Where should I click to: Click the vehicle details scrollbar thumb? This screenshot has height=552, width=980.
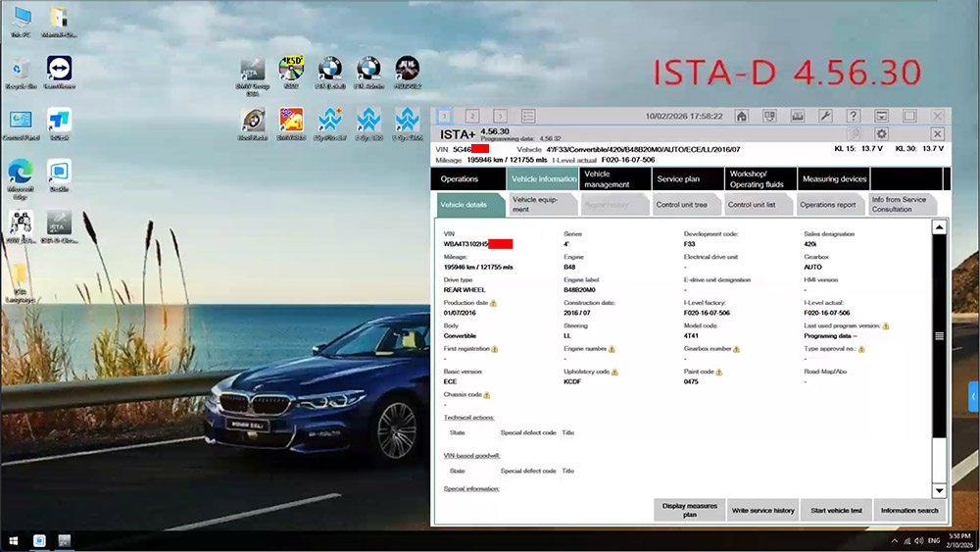(x=939, y=335)
